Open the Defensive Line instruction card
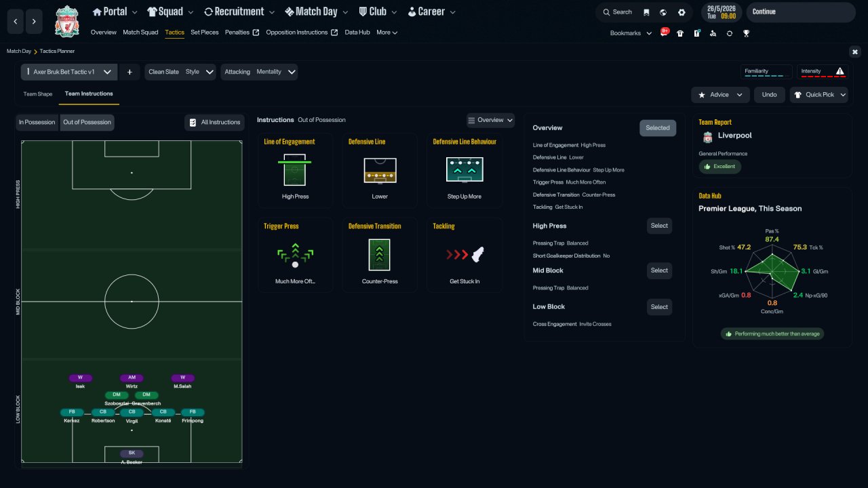 (x=380, y=170)
